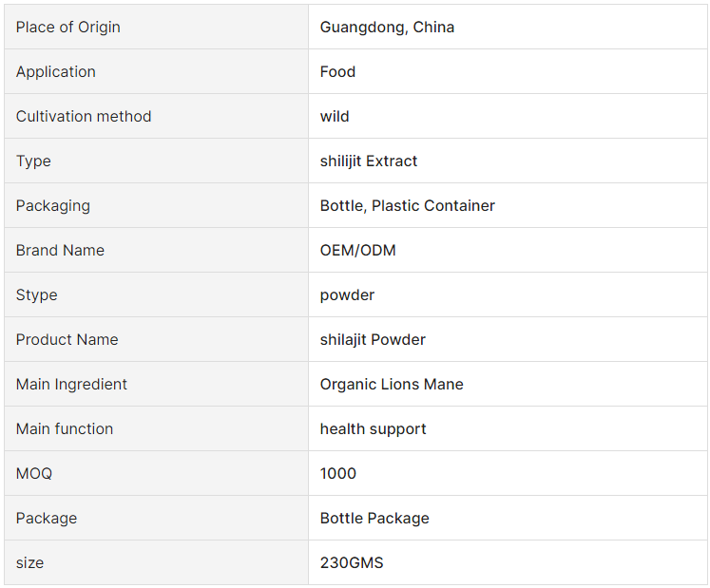Click the Bottle Package value

tap(374, 519)
